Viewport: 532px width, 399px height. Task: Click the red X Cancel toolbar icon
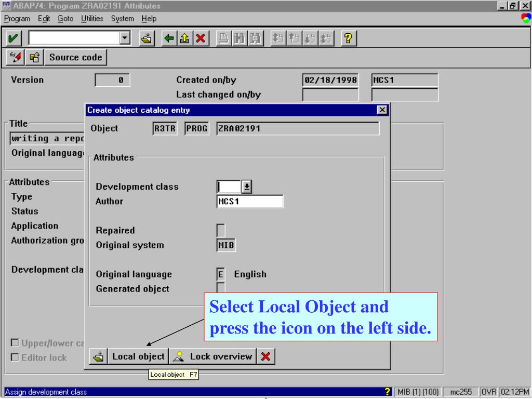[201, 38]
